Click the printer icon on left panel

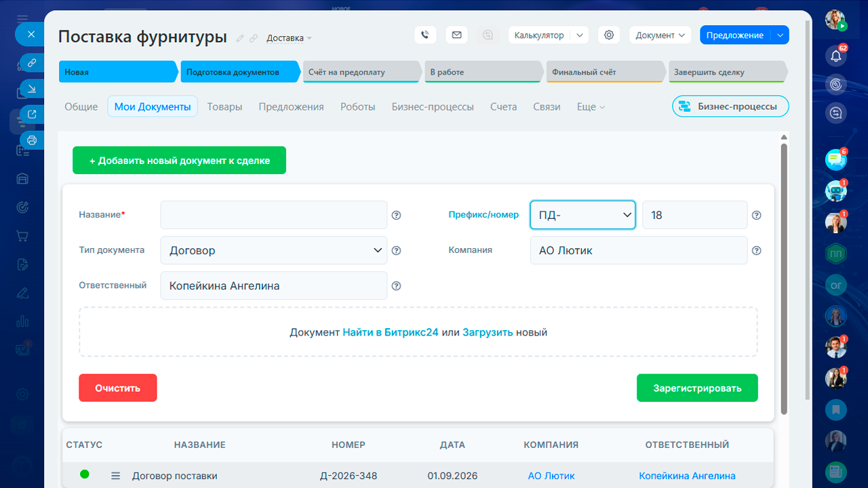pyautogui.click(x=31, y=140)
